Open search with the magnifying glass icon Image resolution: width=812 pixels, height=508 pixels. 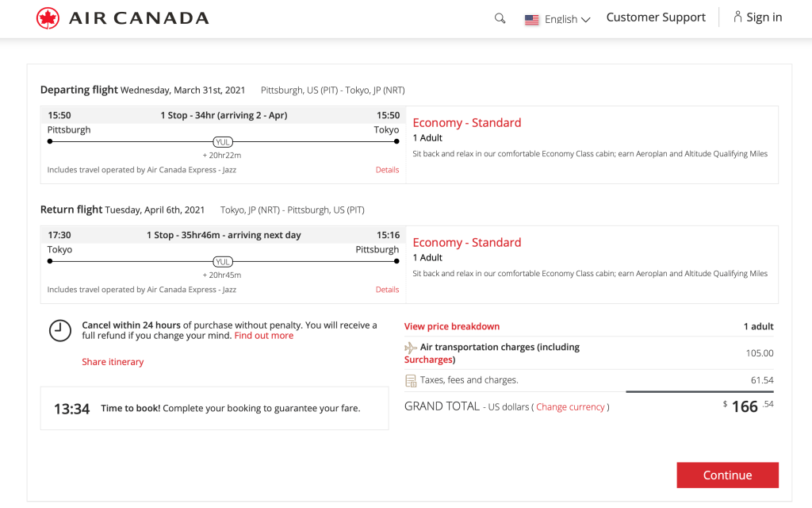pyautogui.click(x=500, y=18)
